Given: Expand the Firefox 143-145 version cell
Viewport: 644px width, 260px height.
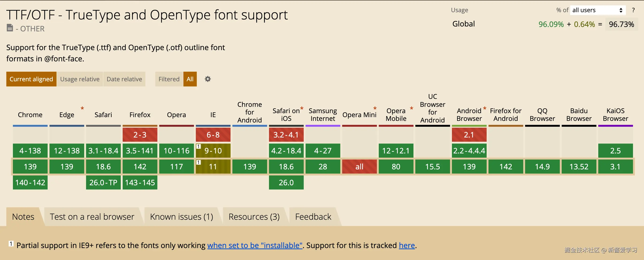Looking at the screenshot, I should coord(140,182).
